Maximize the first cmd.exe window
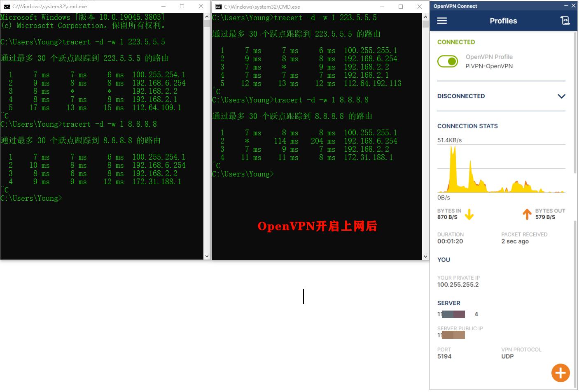The width and height of the screenshot is (579, 392). [182, 6]
